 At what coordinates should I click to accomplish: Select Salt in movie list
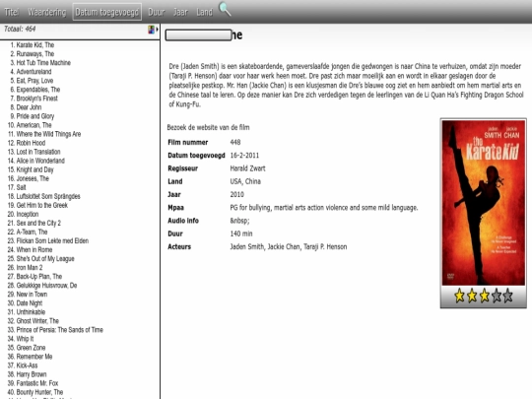21,187
